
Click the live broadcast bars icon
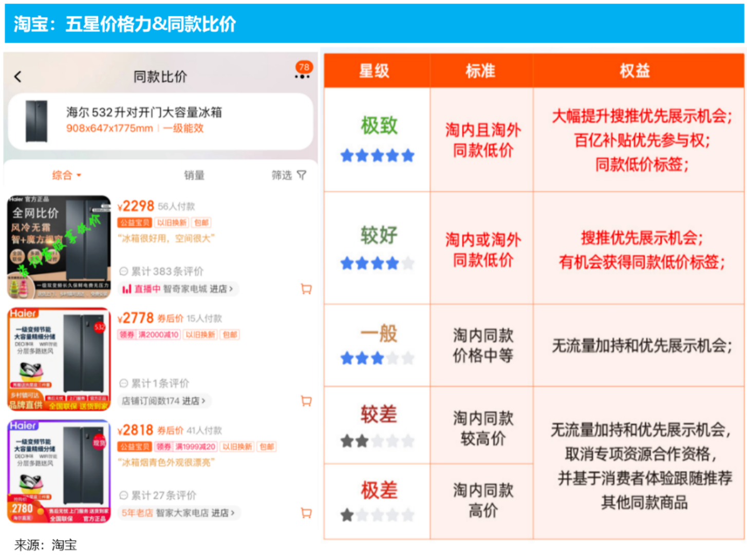pyautogui.click(x=126, y=289)
